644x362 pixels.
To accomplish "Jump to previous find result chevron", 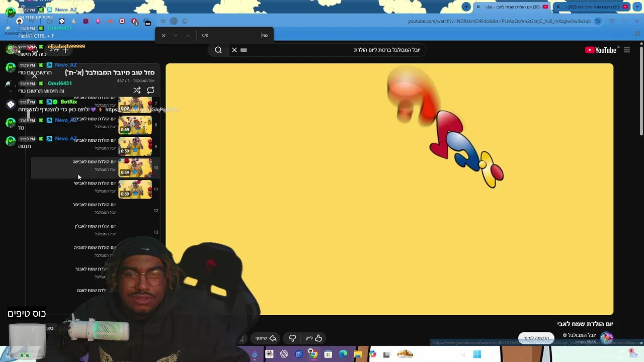I will coord(188,35).
